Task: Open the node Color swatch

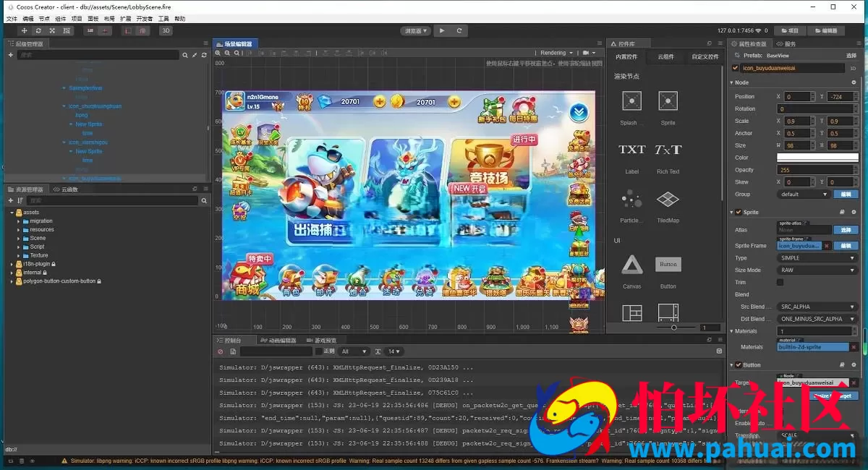Action: click(817, 158)
